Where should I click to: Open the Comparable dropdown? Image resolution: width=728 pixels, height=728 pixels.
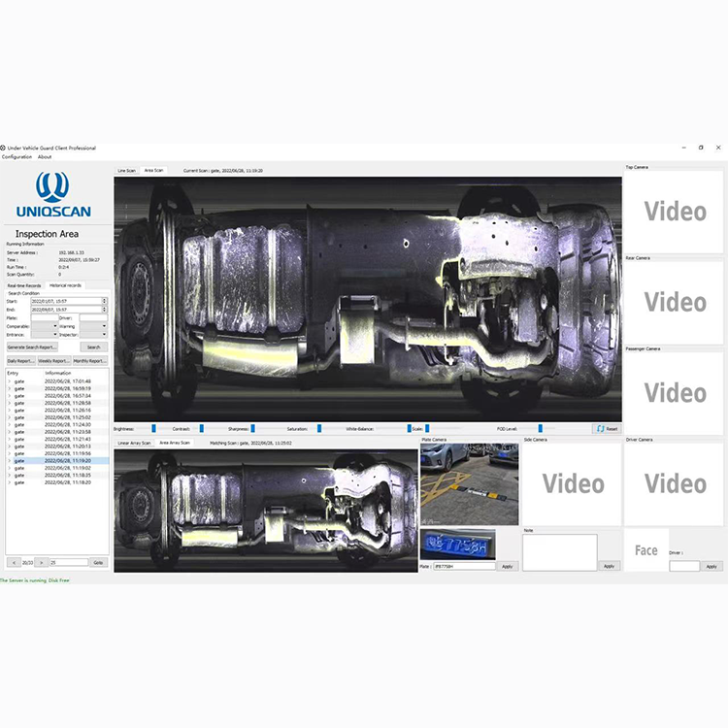45,326
